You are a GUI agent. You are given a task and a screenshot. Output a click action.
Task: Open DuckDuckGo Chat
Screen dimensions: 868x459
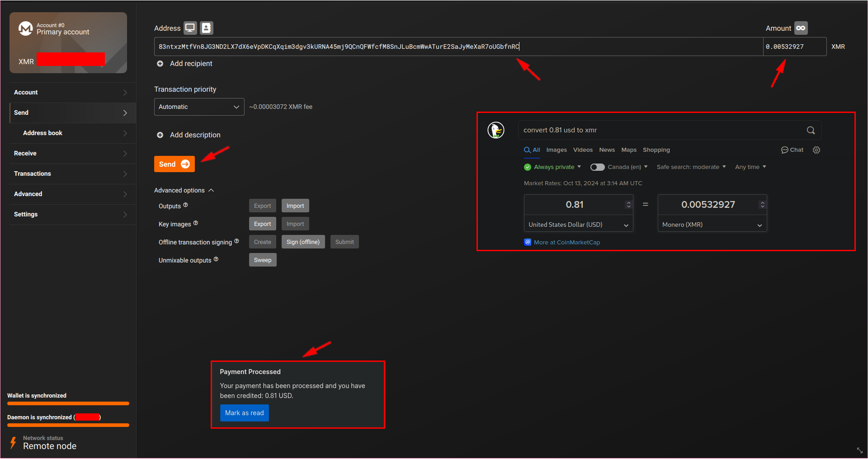coord(792,150)
